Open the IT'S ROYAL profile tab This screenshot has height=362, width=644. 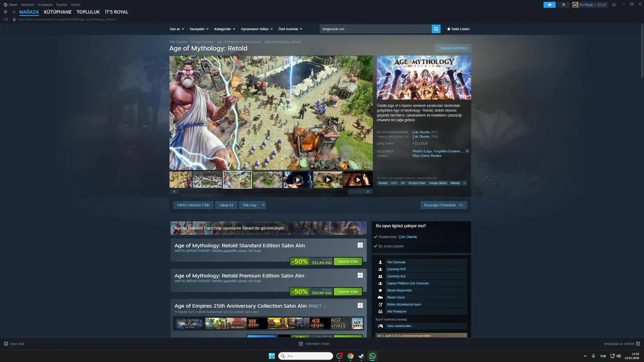[x=117, y=12]
